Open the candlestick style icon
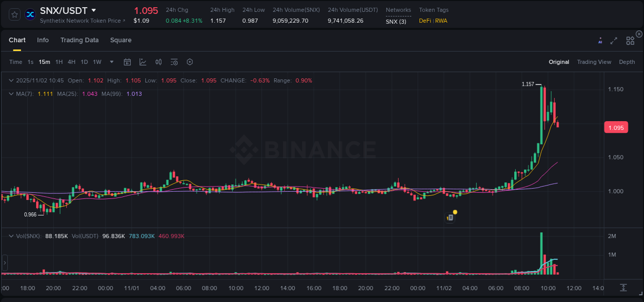 158,62
